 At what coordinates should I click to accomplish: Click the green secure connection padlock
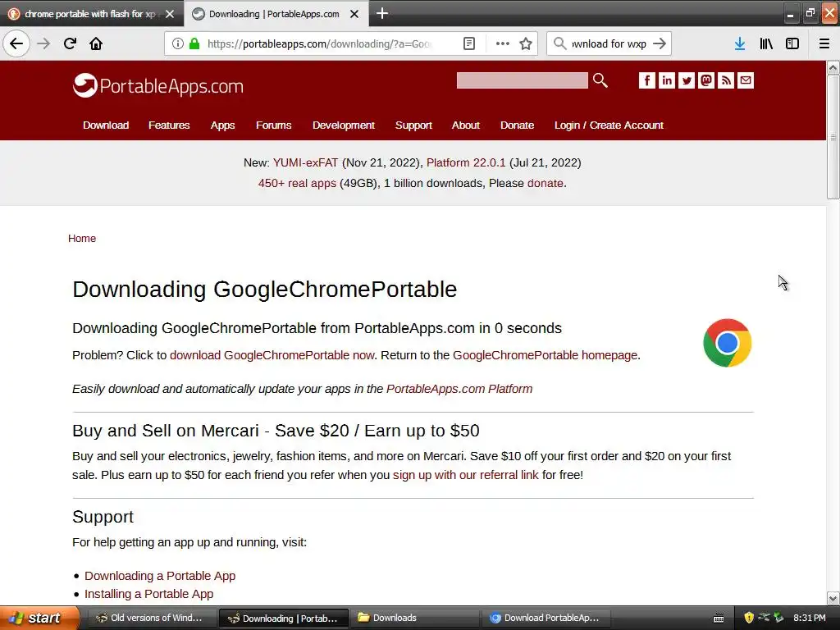click(x=194, y=43)
